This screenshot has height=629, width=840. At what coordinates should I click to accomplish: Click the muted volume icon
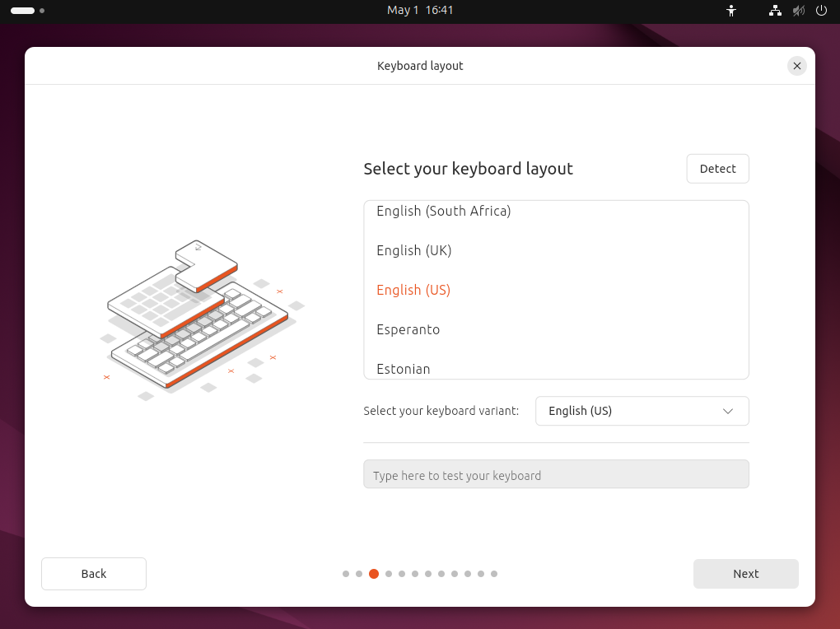pos(798,11)
